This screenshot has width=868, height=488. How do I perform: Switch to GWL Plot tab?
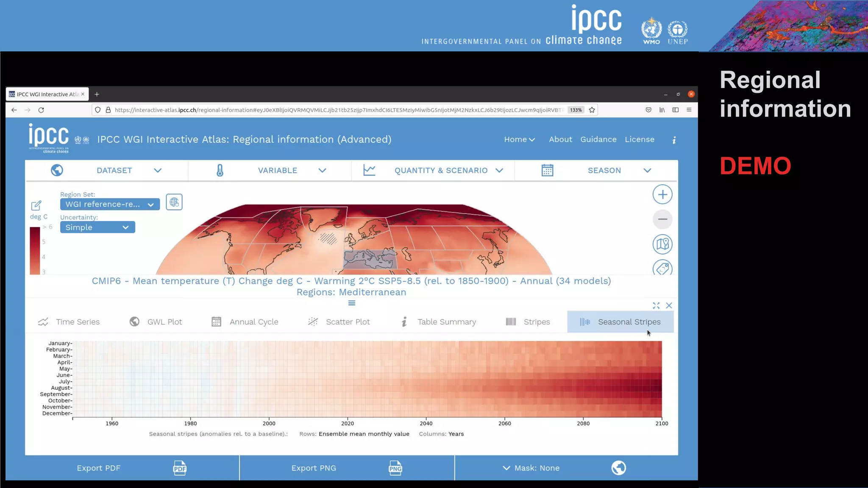156,322
